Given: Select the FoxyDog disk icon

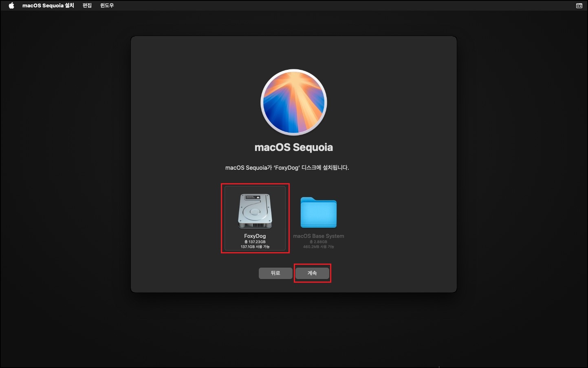Looking at the screenshot, I should [x=255, y=211].
